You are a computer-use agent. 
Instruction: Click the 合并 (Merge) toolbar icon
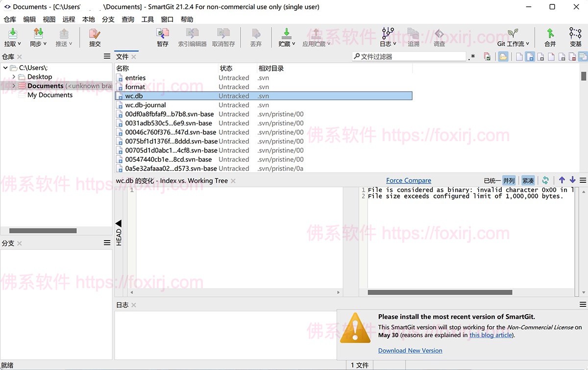550,34
